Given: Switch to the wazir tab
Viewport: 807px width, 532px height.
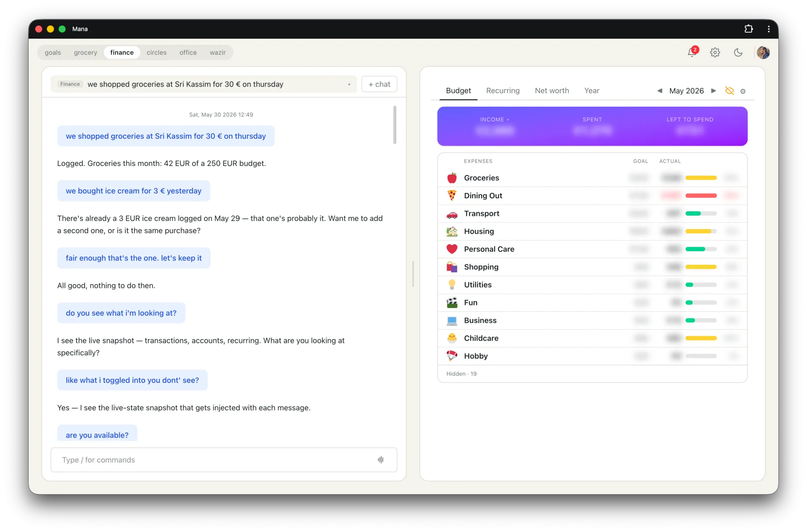Looking at the screenshot, I should [x=218, y=53].
